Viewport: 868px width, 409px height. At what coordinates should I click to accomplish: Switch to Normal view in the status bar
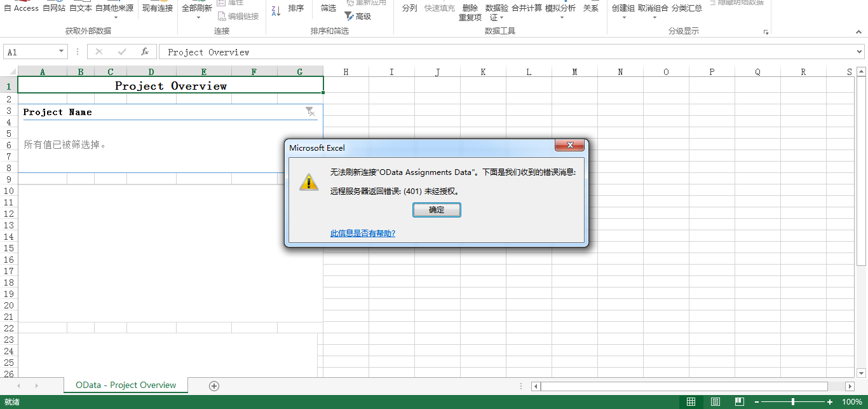pos(691,402)
